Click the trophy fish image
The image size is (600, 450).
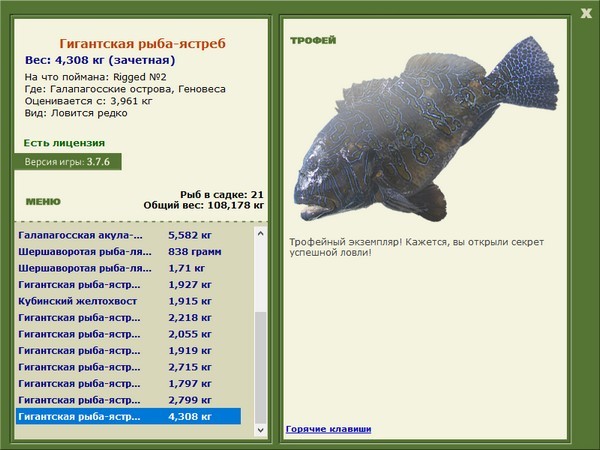point(426,129)
